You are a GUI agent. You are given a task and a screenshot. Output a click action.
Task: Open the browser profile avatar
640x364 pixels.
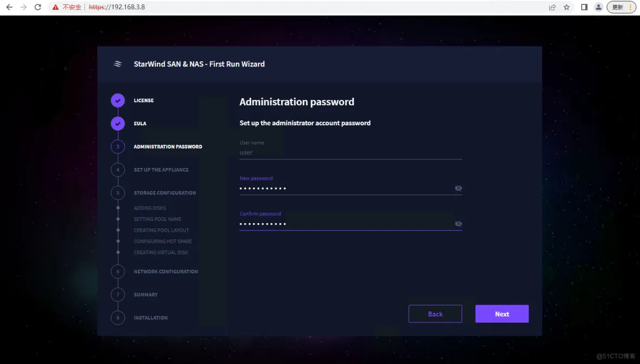pos(598,7)
